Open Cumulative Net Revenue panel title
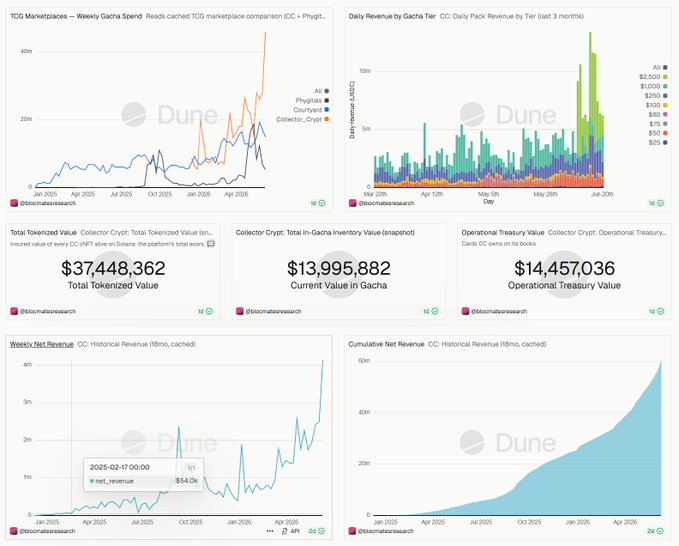This screenshot has width=679, height=546. tap(386, 344)
